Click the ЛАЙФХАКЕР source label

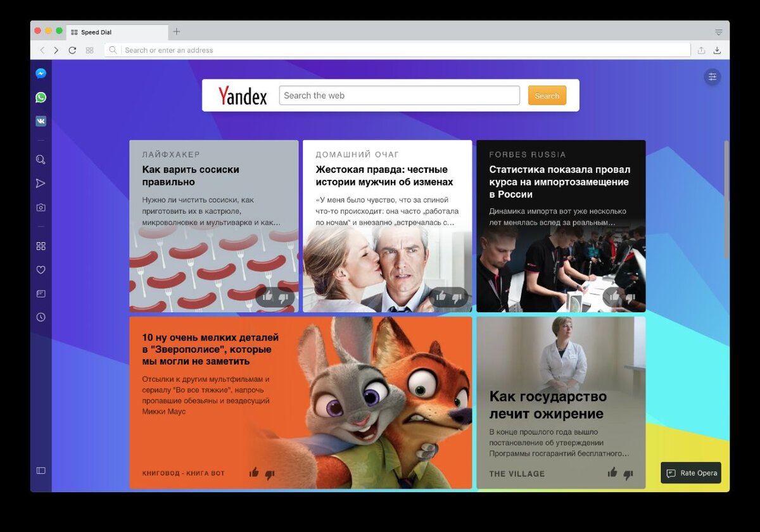pos(171,155)
